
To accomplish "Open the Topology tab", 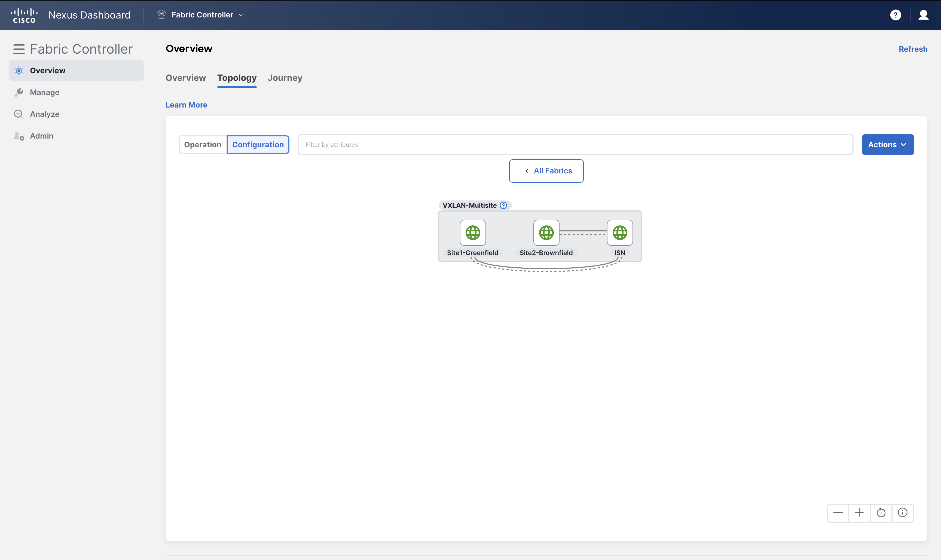I will click(x=237, y=78).
